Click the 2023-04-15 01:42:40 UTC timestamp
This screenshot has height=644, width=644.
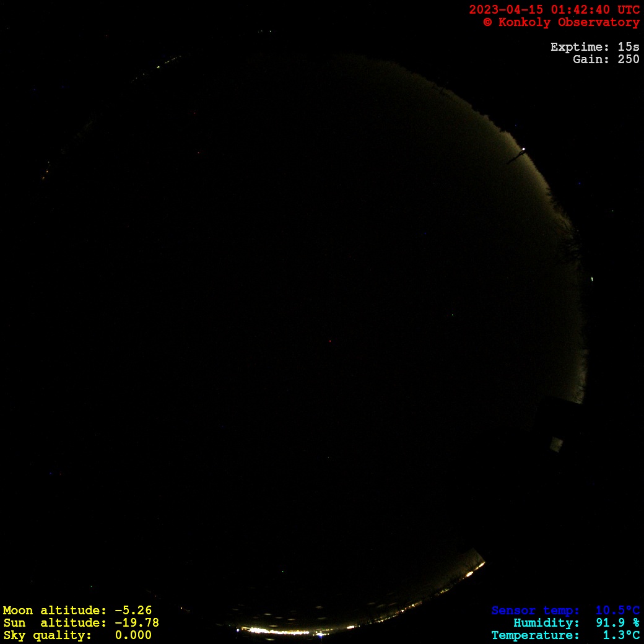tap(554, 10)
